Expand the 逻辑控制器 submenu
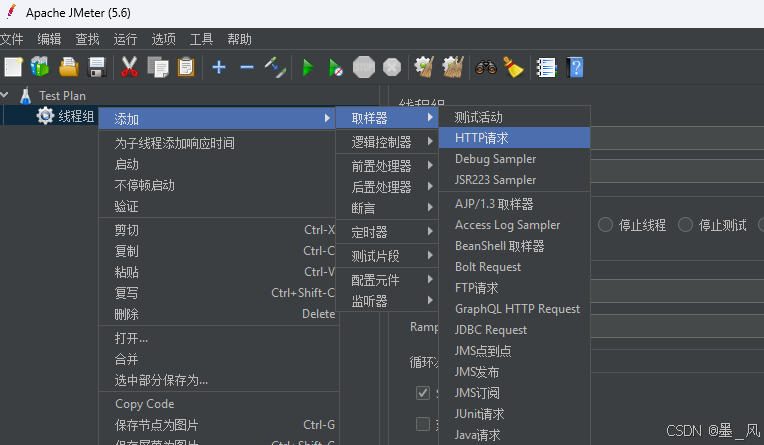 pyautogui.click(x=387, y=142)
